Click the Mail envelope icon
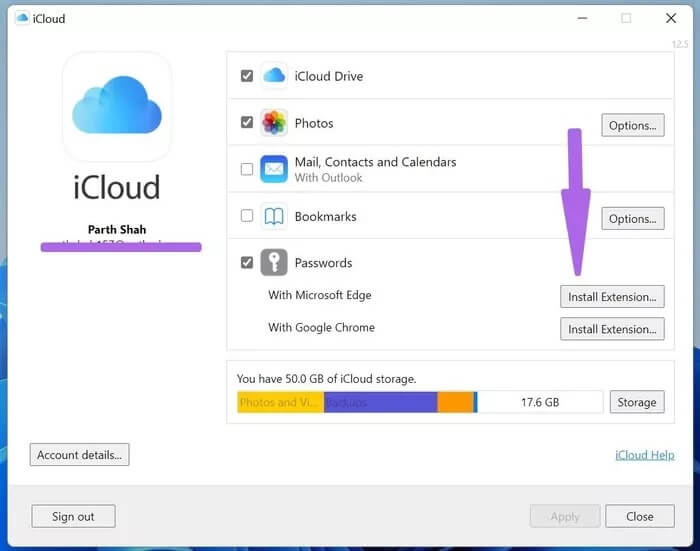Viewport: 700px width, 551px height. click(274, 169)
